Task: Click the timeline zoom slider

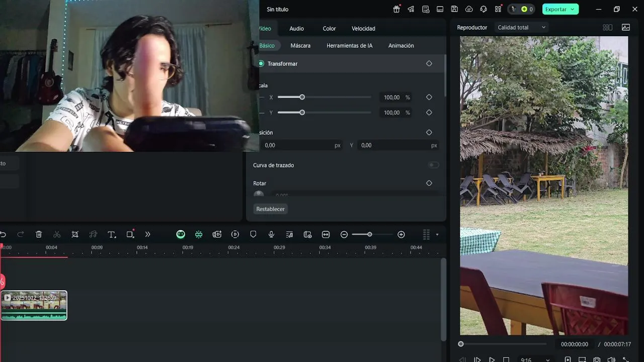Action: 372,234
